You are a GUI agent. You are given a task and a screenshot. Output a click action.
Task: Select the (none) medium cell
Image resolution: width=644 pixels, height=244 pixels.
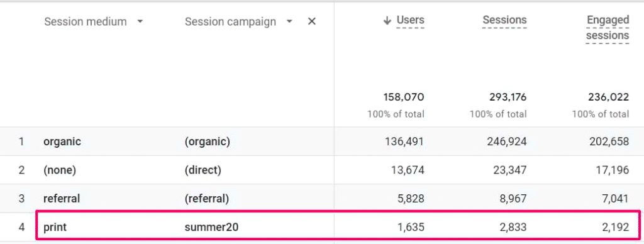point(60,170)
